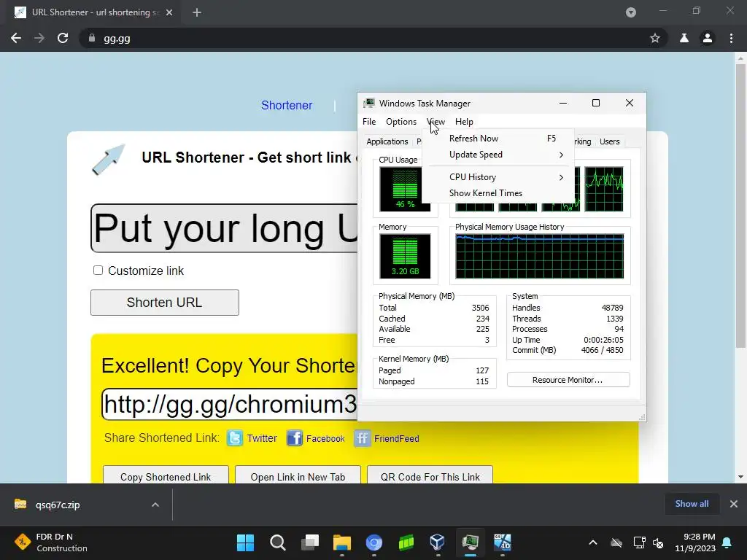The image size is (747, 560).
Task: Click Open Link in New Tab button
Action: coord(298,476)
